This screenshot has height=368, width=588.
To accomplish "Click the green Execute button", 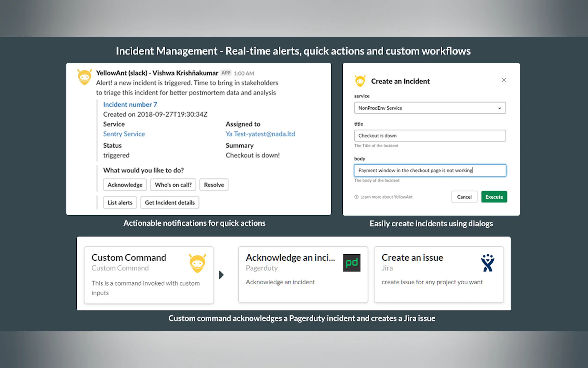I will tap(494, 197).
